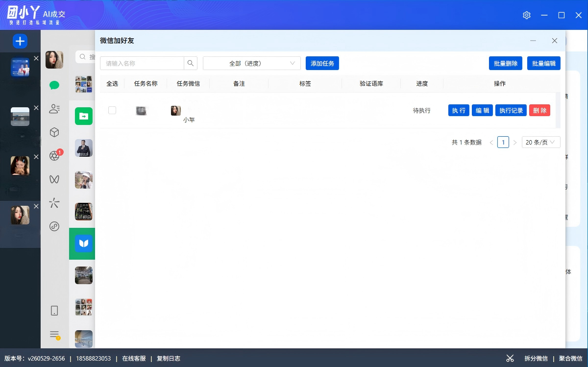
Task: Open the hamburger menu icon in sidebar
Action: pos(54,335)
